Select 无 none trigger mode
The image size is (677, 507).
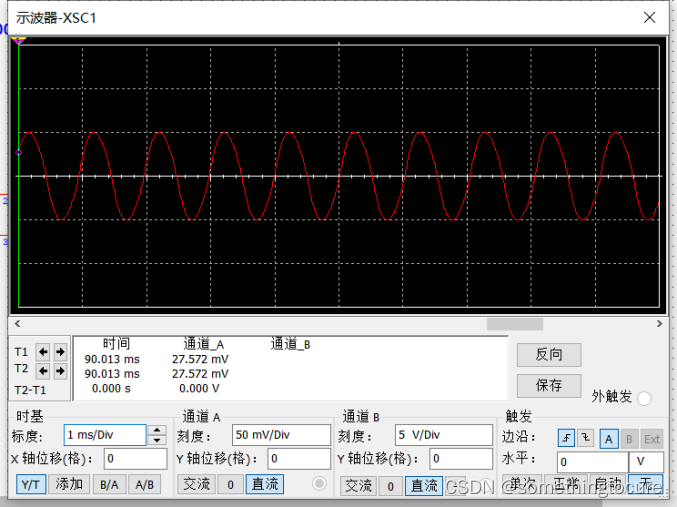pyautogui.click(x=645, y=484)
